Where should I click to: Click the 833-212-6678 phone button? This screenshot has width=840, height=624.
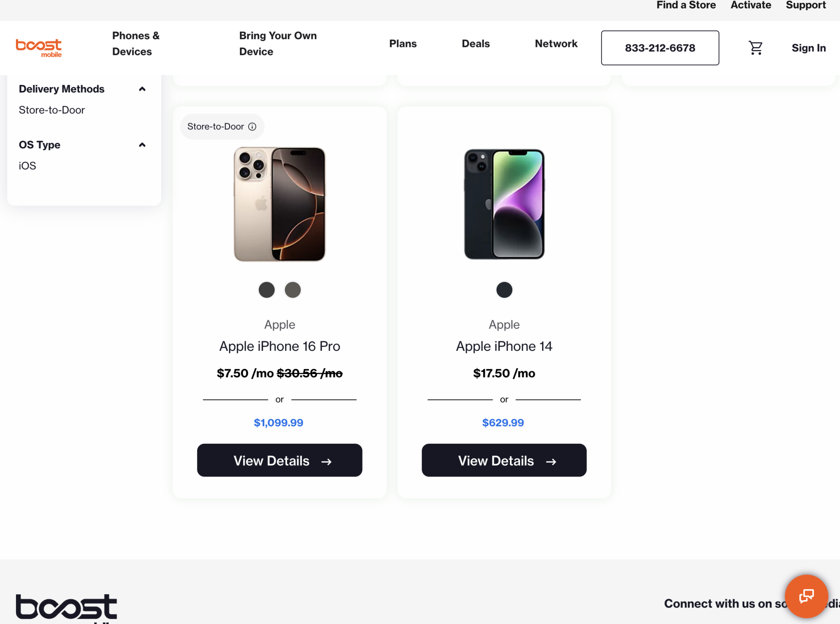click(660, 48)
